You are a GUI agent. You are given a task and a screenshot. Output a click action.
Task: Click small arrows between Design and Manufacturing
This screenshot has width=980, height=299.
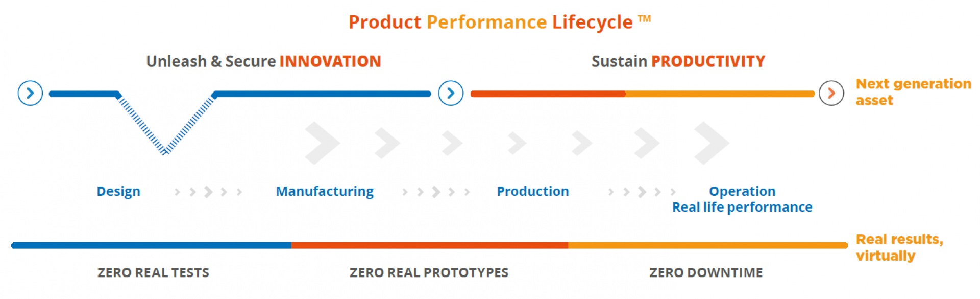[208, 192]
